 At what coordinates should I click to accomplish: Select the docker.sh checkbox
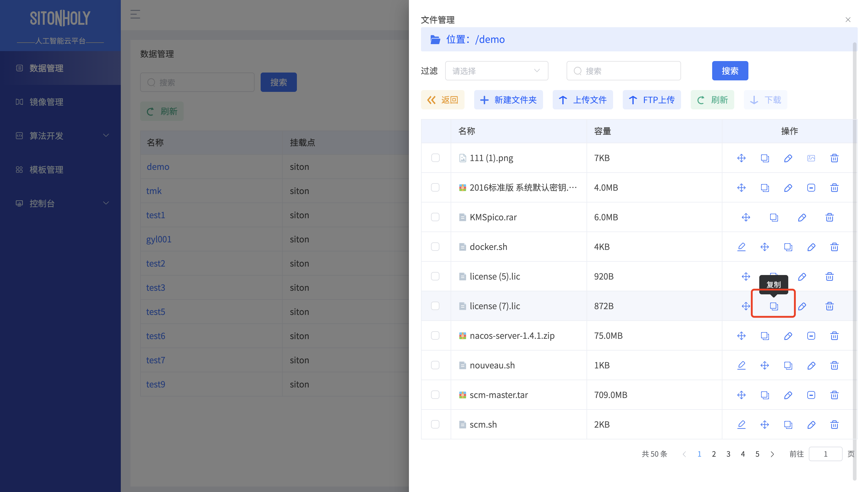pos(435,247)
